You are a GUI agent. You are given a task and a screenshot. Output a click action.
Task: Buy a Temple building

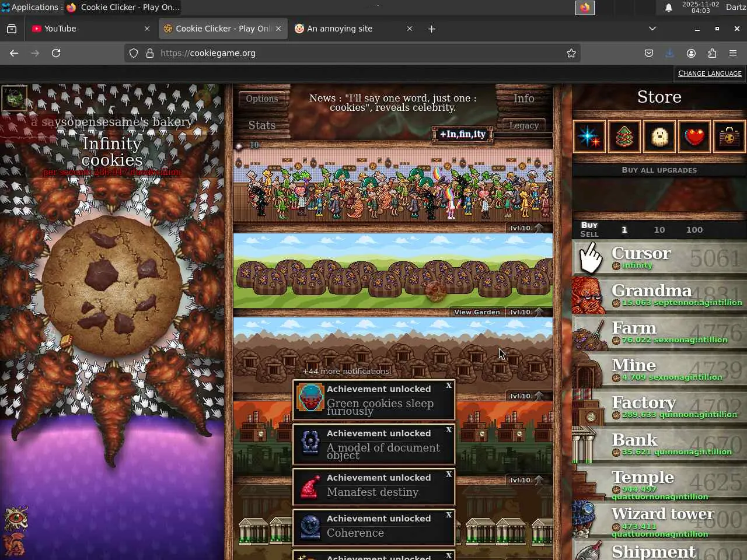[x=659, y=481]
